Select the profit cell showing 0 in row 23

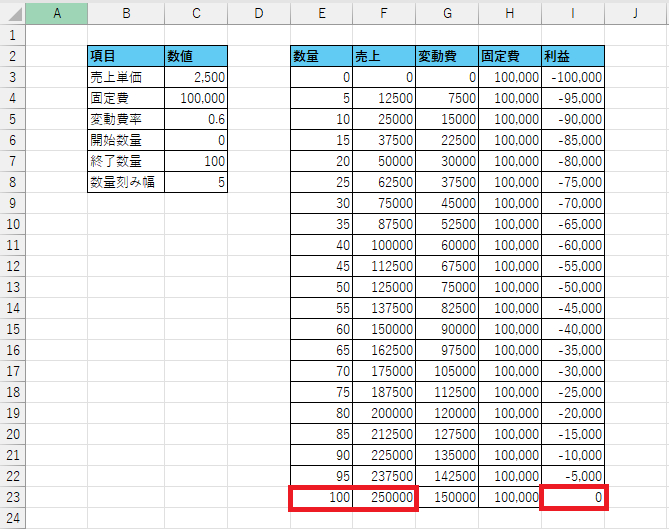point(573,497)
